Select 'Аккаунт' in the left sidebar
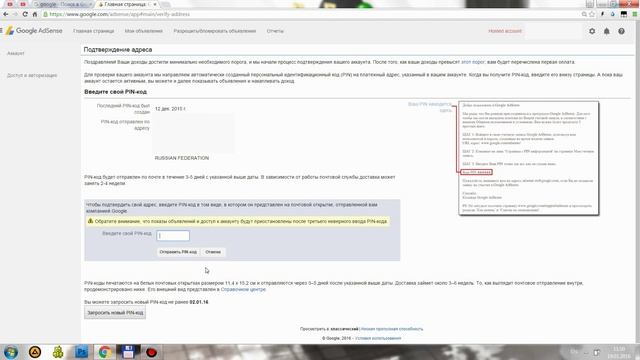640x360 pixels. [x=16, y=53]
